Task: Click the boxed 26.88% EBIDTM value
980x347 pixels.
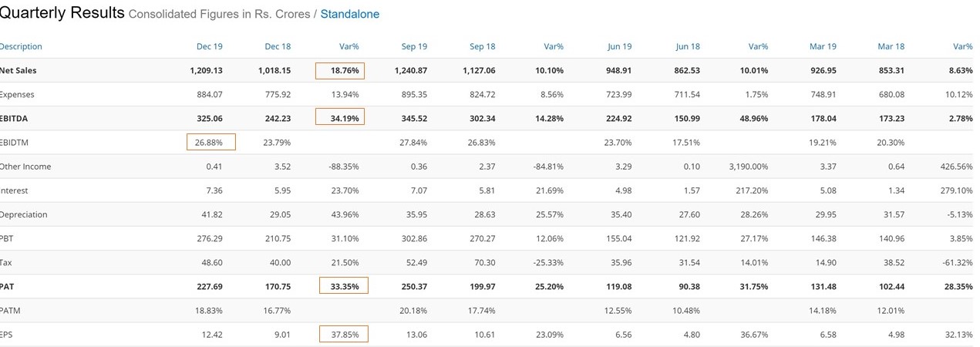Action: point(210,143)
